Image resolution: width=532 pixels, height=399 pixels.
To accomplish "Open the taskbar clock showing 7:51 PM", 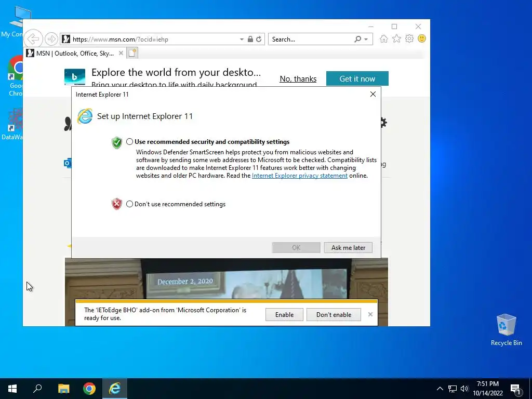I will coord(488,389).
